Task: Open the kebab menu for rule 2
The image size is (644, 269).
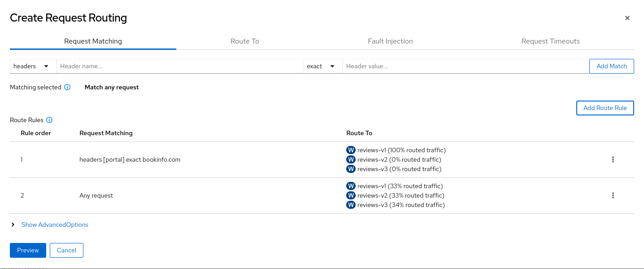Action: [x=613, y=195]
